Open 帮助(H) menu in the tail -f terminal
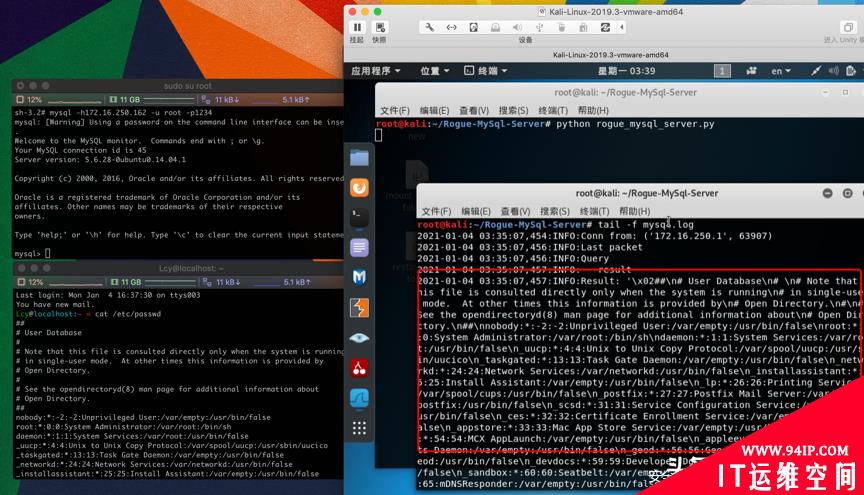Screen dimensions: 864x495 tap(635, 211)
